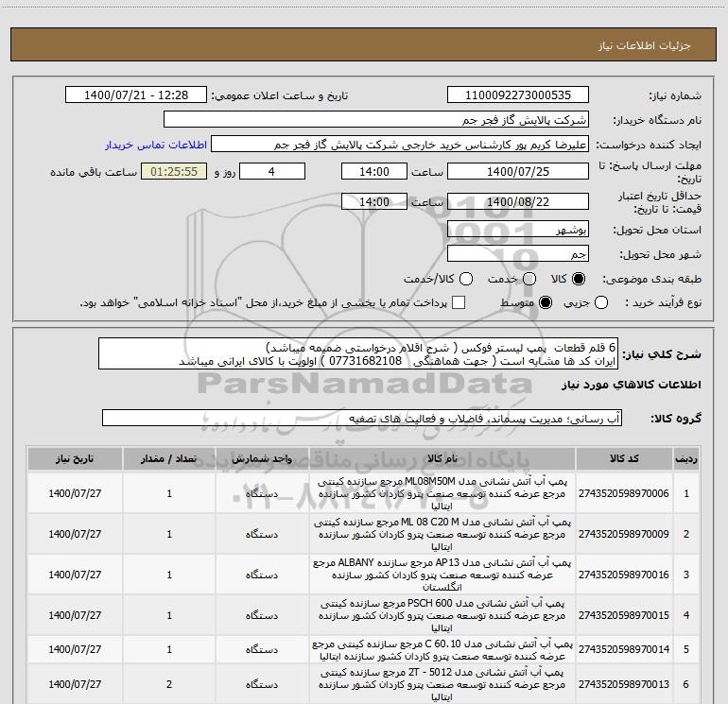Click the remaining days field showing 4
This screenshot has height=704, width=728.
tap(272, 171)
